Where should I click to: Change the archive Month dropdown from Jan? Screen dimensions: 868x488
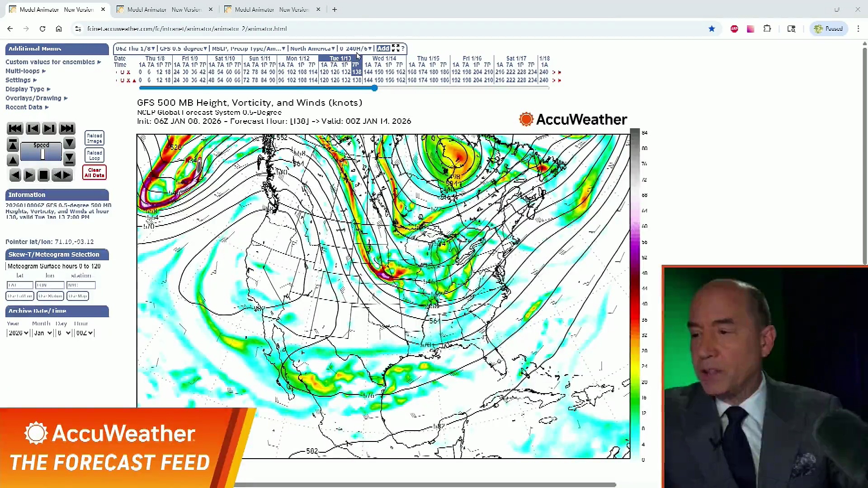pyautogui.click(x=42, y=333)
